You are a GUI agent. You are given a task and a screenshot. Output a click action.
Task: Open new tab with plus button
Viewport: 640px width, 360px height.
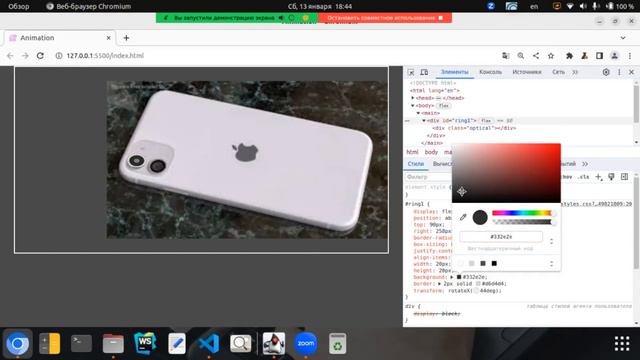[126, 38]
